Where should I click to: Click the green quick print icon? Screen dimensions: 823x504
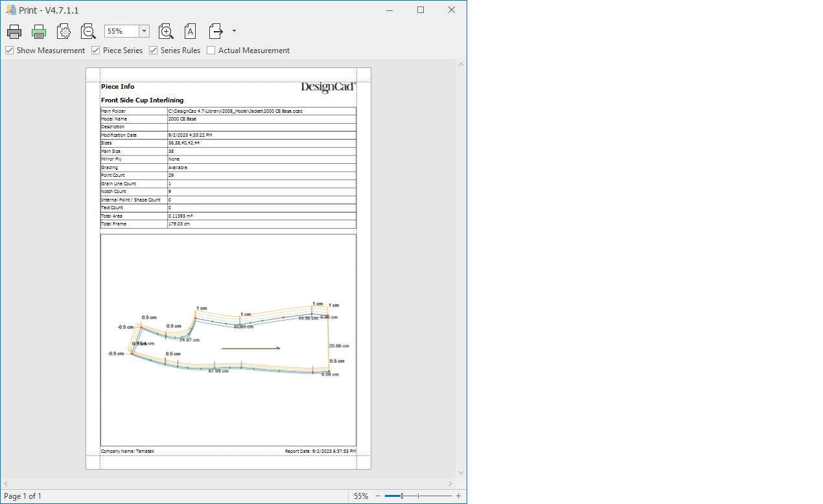click(x=39, y=31)
